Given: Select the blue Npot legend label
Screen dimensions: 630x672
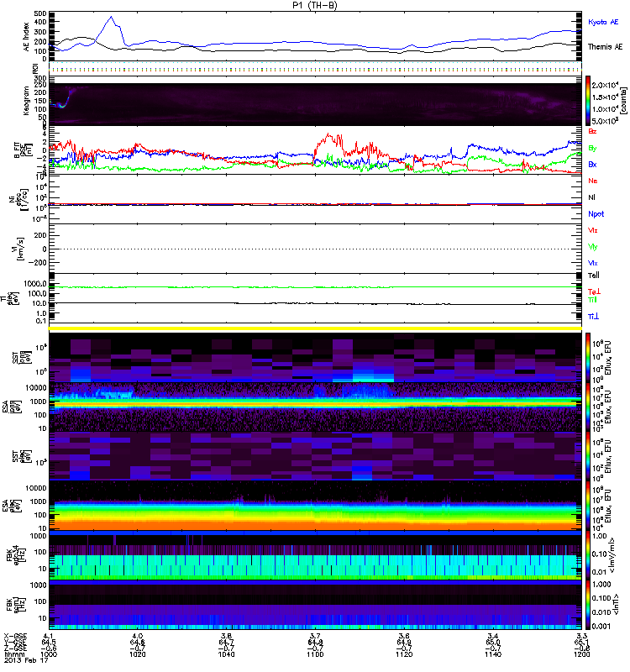Looking at the screenshot, I should 596,214.
